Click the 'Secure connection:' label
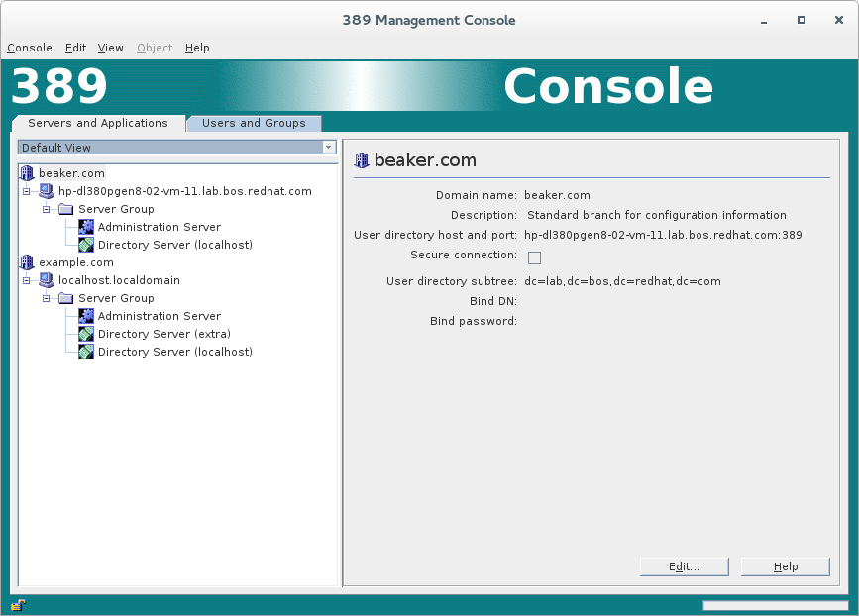 [464, 256]
